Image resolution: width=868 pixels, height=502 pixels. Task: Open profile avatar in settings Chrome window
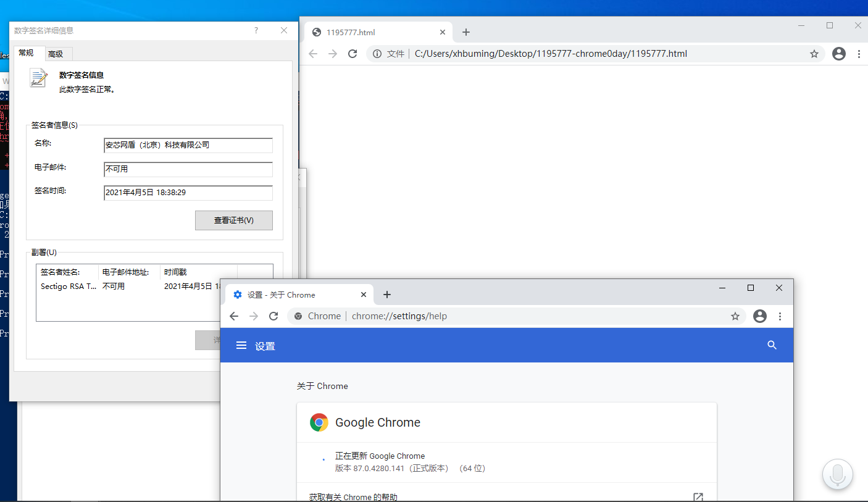click(760, 316)
